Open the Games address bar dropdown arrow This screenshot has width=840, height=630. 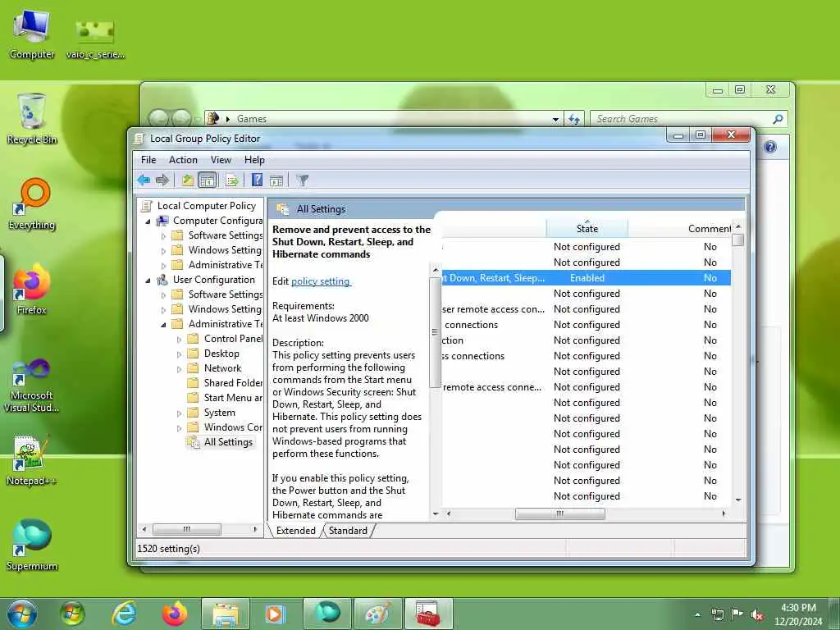point(555,119)
